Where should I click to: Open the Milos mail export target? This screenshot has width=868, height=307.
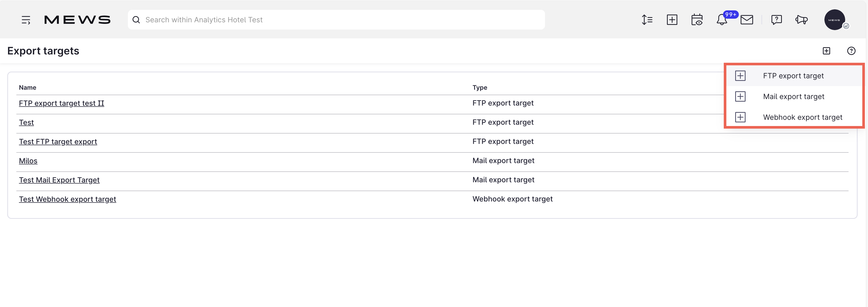[x=28, y=161]
